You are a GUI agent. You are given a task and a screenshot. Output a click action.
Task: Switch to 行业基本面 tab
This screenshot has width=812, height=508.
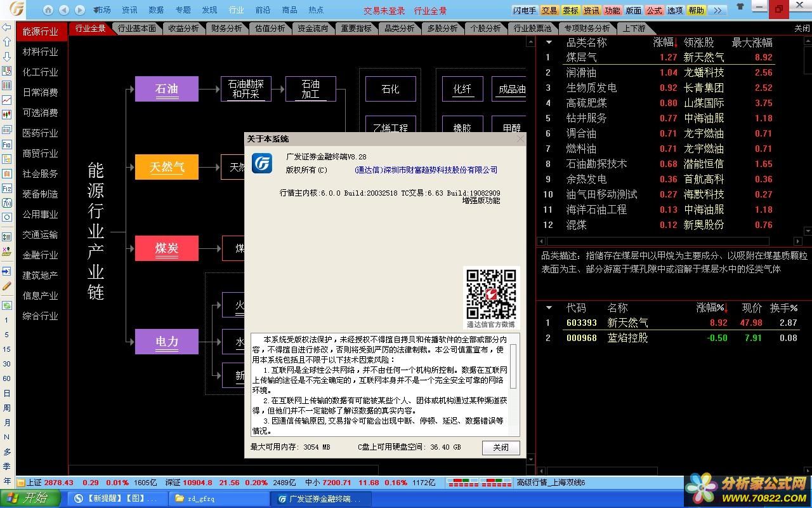(x=137, y=29)
